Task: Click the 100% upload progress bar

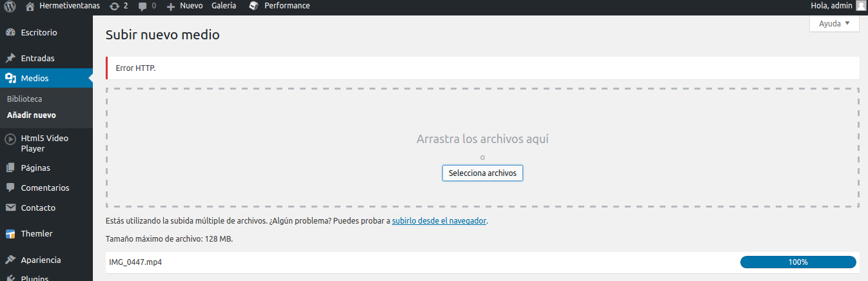Action: point(798,262)
